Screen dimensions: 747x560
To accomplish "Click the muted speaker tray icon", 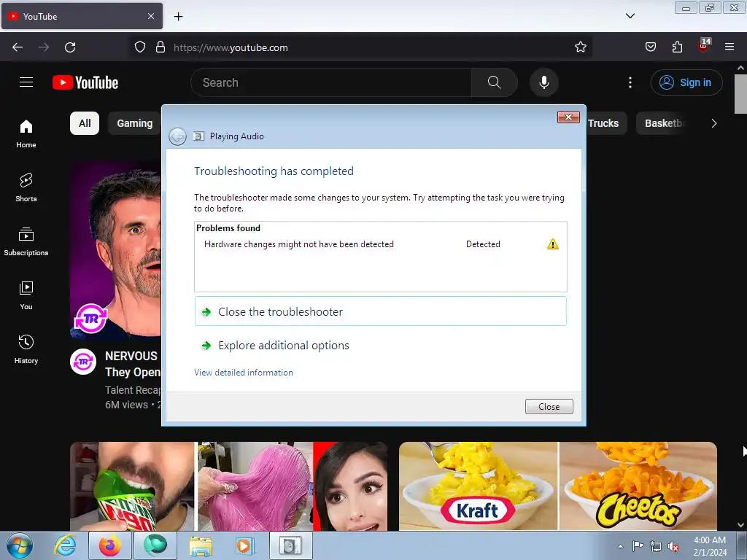I will point(673,547).
